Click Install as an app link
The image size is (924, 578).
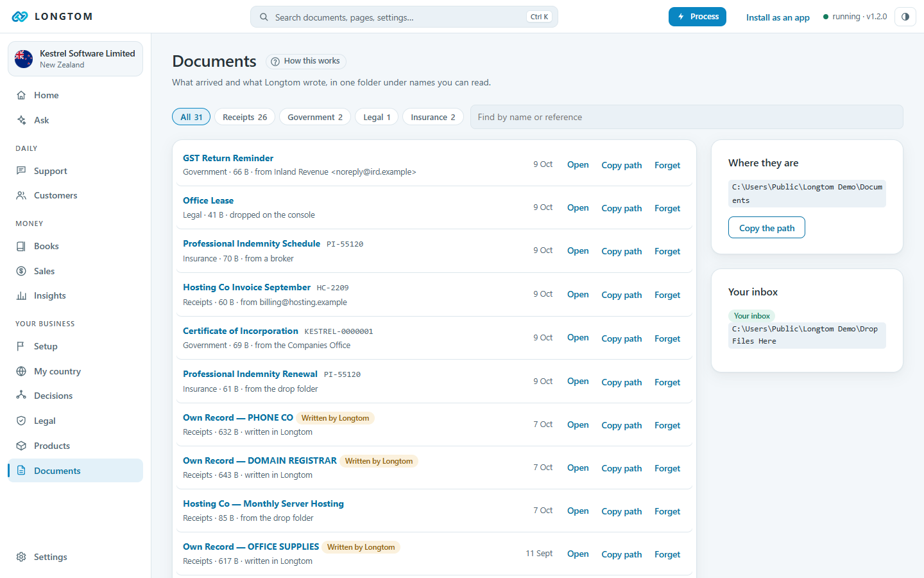point(778,17)
